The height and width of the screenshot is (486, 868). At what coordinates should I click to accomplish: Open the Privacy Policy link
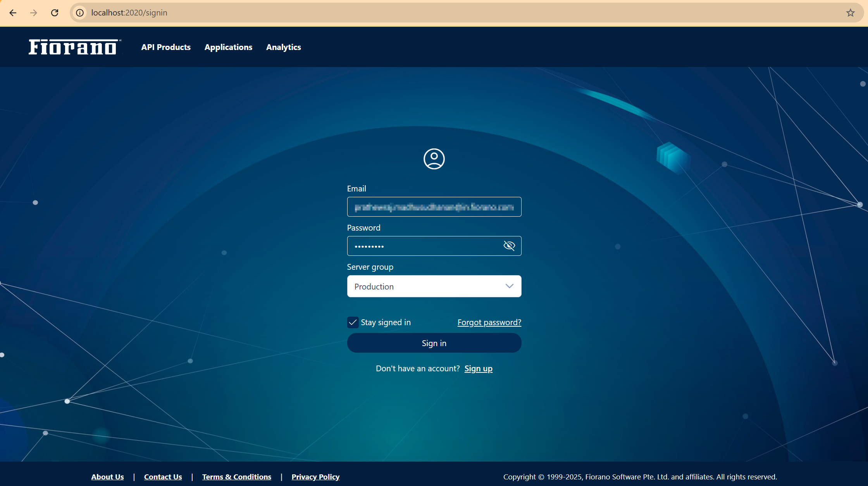tap(315, 477)
